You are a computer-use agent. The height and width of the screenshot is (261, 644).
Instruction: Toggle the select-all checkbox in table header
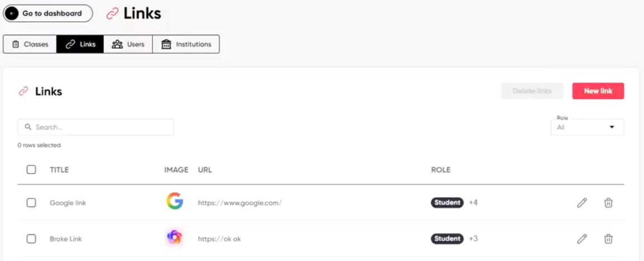[x=31, y=169]
